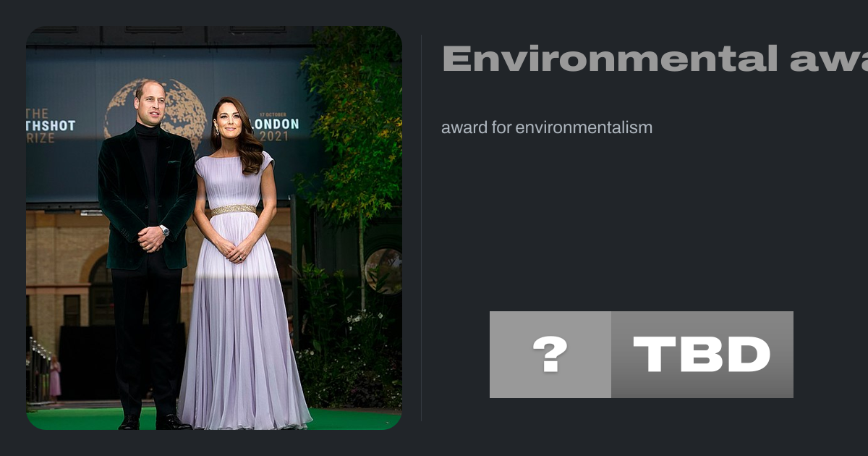Click the green carpet floor area
This screenshot has width=868, height=456.
tap(214, 418)
